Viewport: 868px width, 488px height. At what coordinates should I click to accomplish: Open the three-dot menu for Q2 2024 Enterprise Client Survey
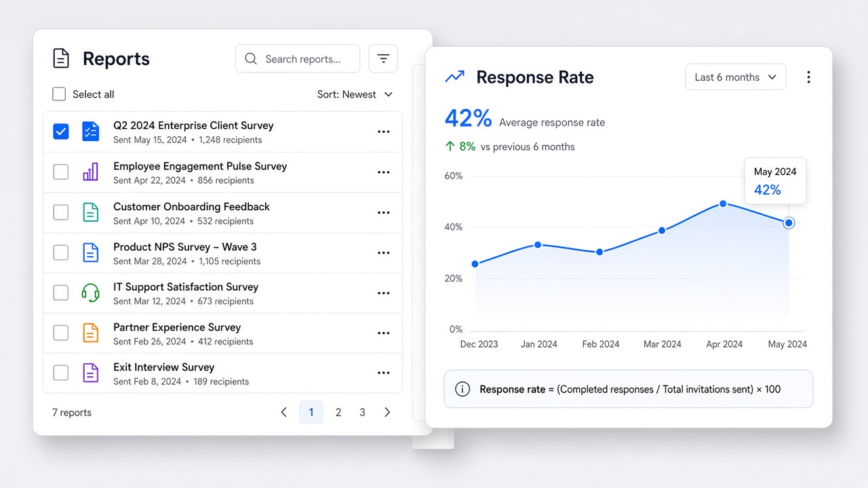pyautogui.click(x=384, y=132)
